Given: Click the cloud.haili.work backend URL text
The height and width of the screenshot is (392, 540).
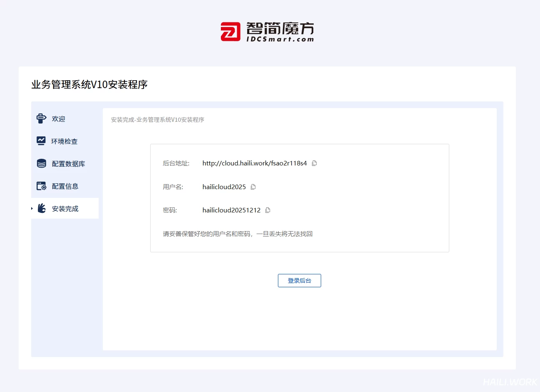Looking at the screenshot, I should pyautogui.click(x=255, y=163).
